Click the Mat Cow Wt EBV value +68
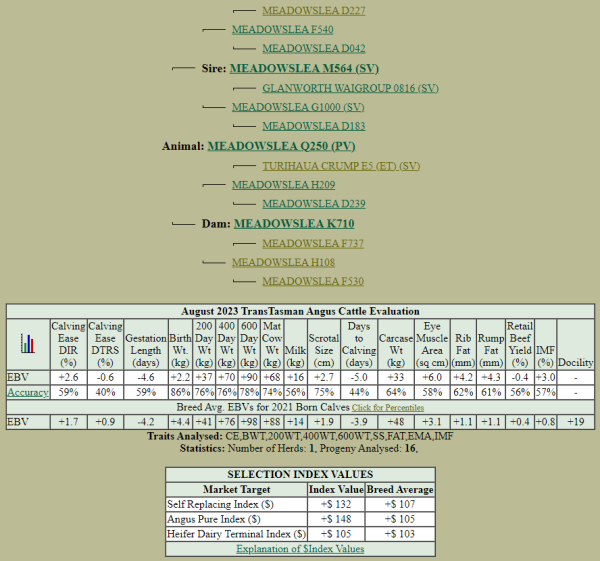This screenshot has width=600, height=561. [272, 377]
